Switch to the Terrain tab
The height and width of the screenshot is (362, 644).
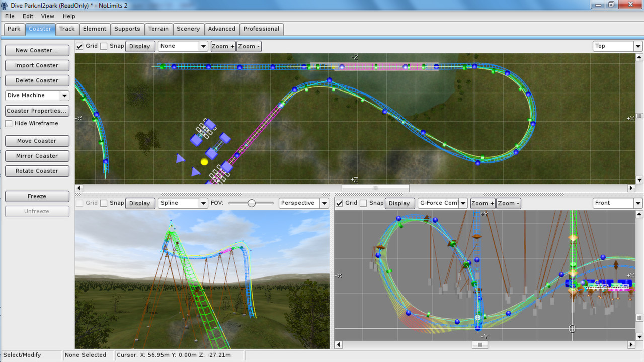click(158, 29)
